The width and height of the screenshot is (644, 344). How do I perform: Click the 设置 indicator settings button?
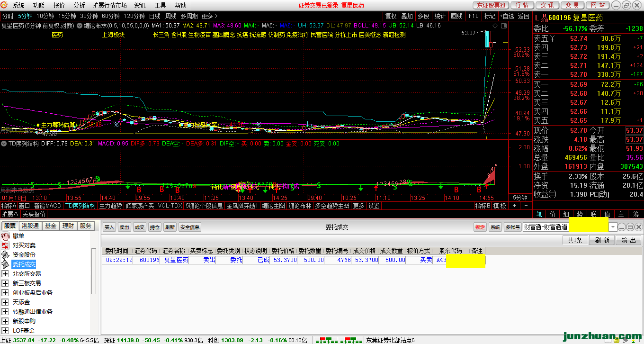[374, 206]
